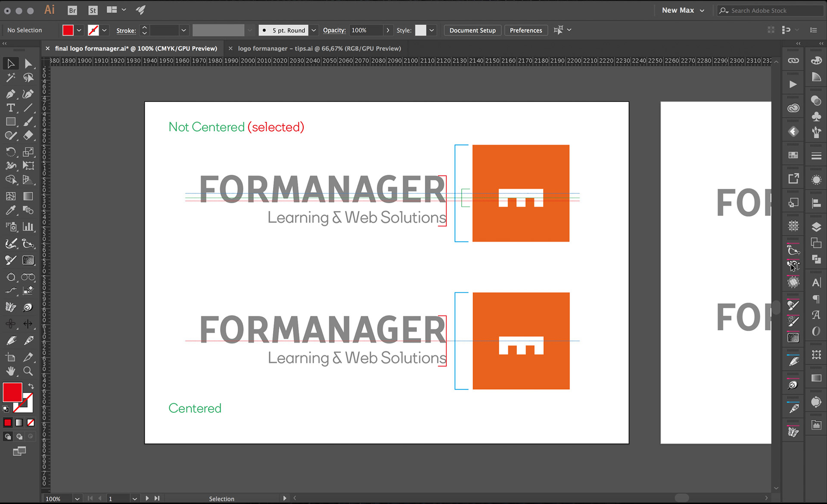The height and width of the screenshot is (504, 827).
Task: Select the Gradient tool
Action: [x=28, y=196]
